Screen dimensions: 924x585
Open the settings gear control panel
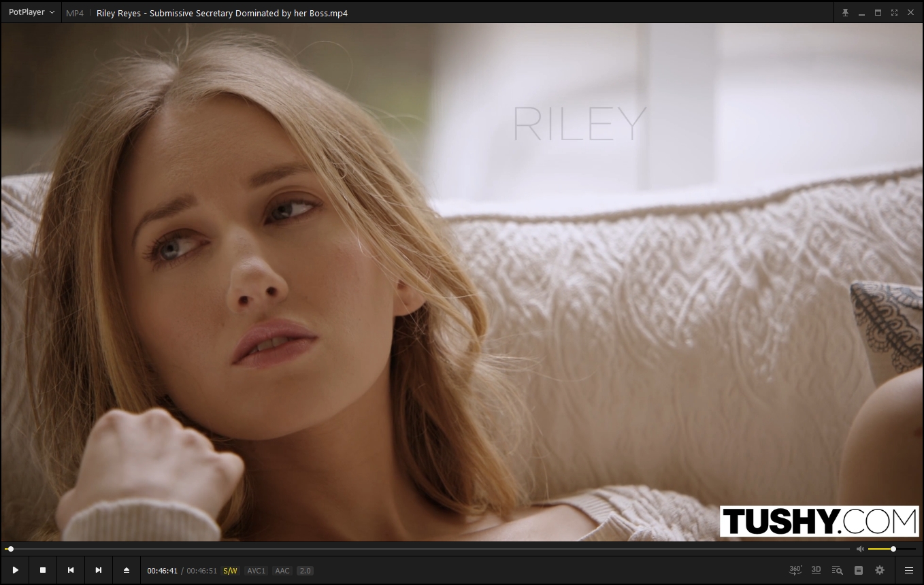[x=880, y=570]
